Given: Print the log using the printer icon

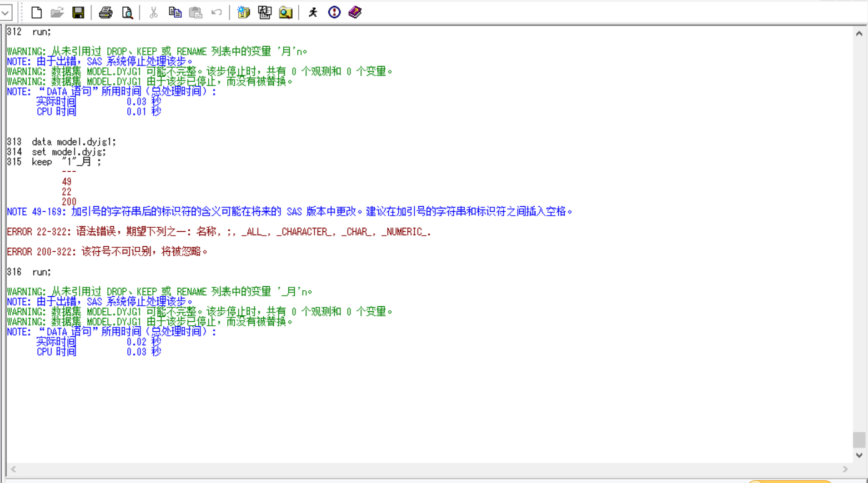Looking at the screenshot, I should [106, 12].
